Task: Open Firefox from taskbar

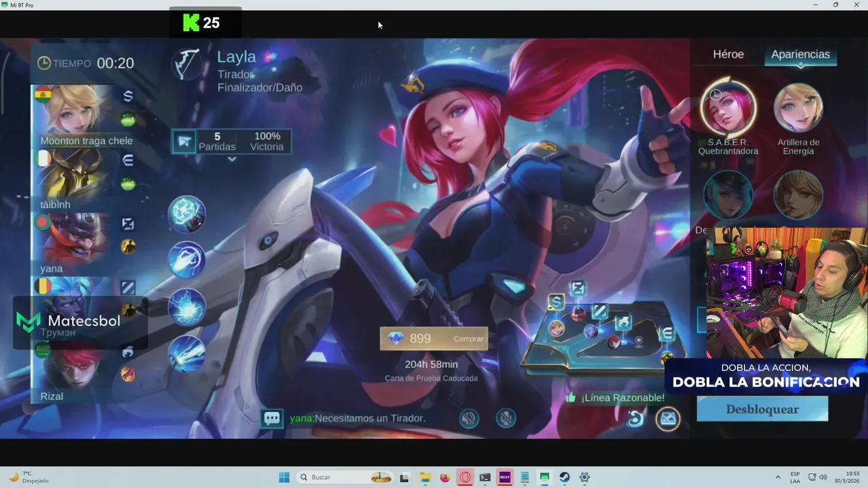Action: click(445, 477)
